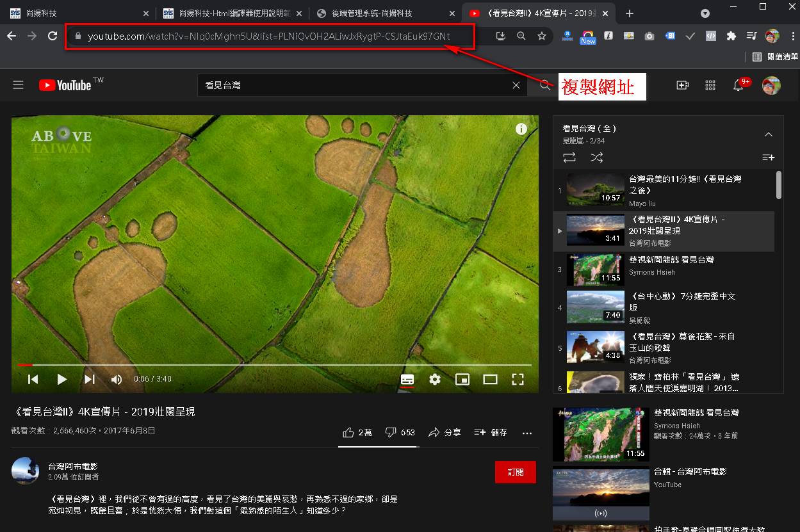Screen dimensions: 800x532
Task: Open the YouTube hamburger guide menu
Action: 18,85
